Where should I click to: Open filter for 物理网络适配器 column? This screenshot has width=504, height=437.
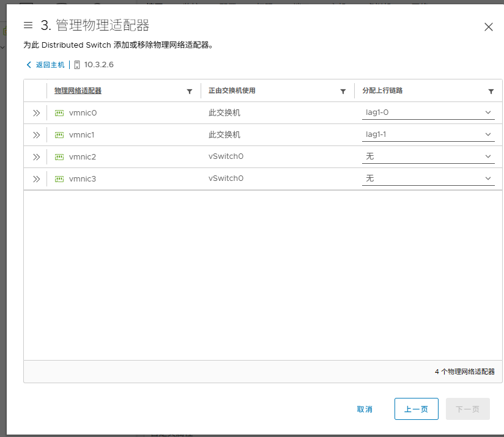click(x=190, y=92)
